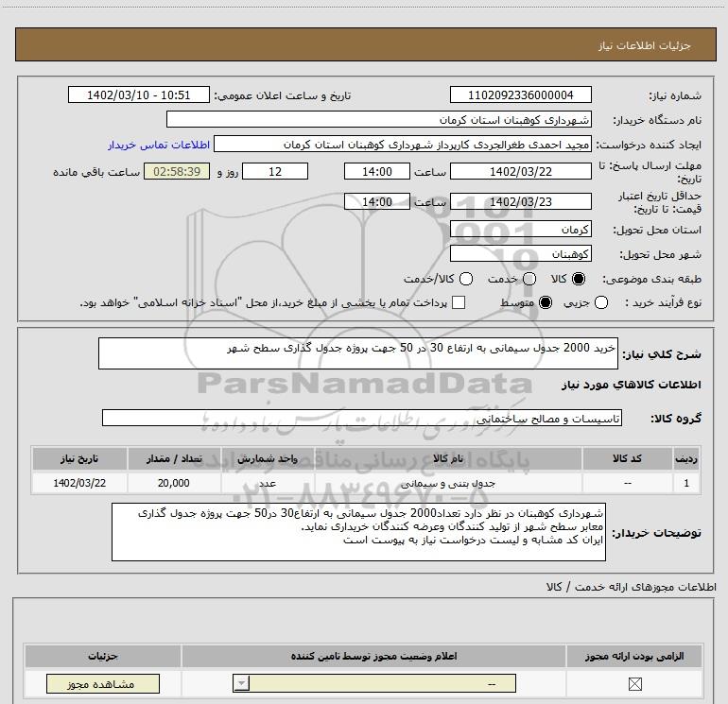Click the unit cell عدد
The height and width of the screenshot is (704, 728).
tap(268, 483)
